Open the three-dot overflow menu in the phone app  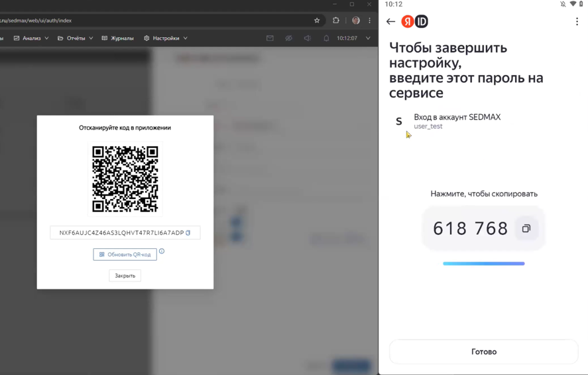(577, 21)
